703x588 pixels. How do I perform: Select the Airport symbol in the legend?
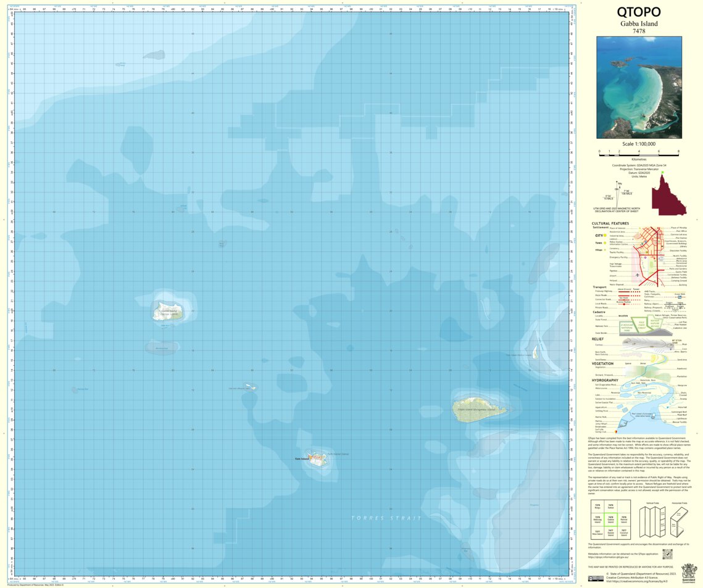point(638,275)
